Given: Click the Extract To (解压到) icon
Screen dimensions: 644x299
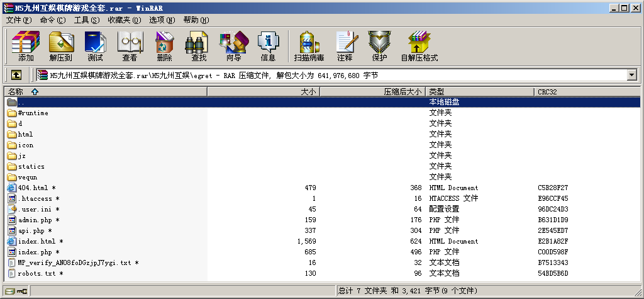Looking at the screenshot, I should (x=60, y=46).
